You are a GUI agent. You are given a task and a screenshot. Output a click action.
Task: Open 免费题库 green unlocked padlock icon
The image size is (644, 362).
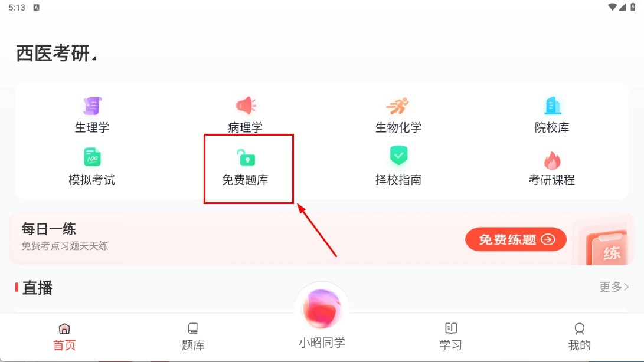[x=246, y=157]
